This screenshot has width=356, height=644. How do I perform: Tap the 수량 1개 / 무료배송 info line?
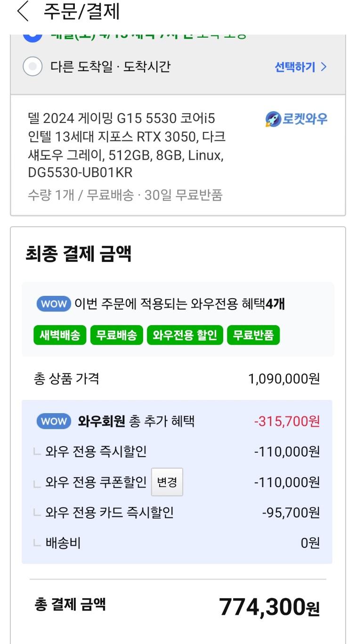[x=125, y=195]
